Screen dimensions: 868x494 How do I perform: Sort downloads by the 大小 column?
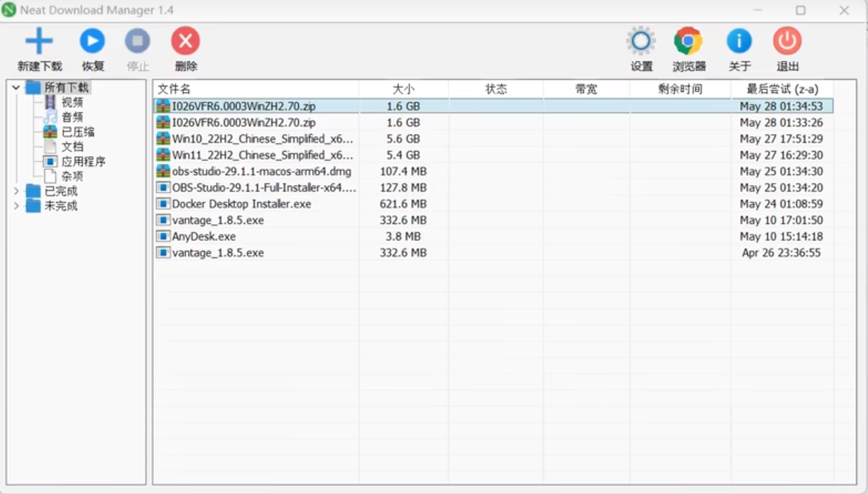[x=404, y=89]
